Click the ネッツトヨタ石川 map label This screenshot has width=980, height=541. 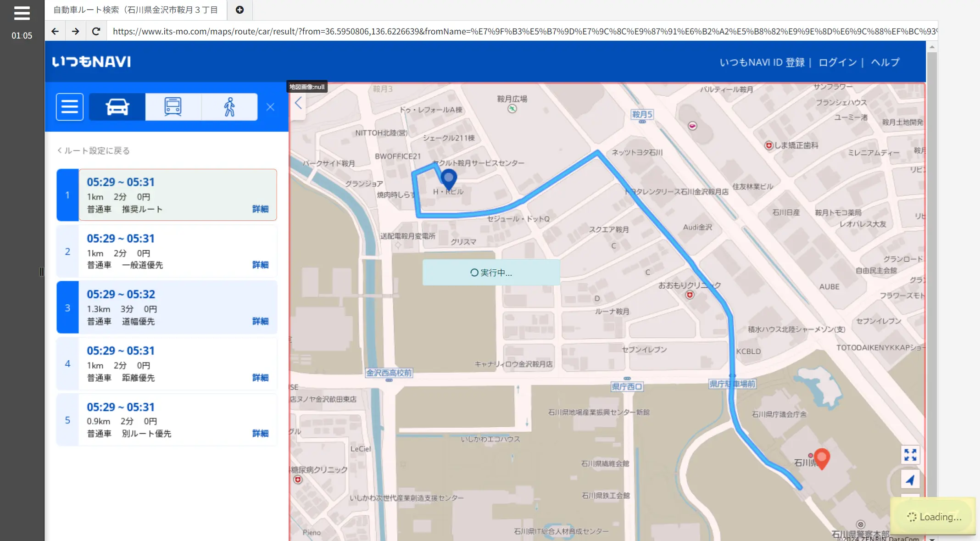[x=637, y=152]
